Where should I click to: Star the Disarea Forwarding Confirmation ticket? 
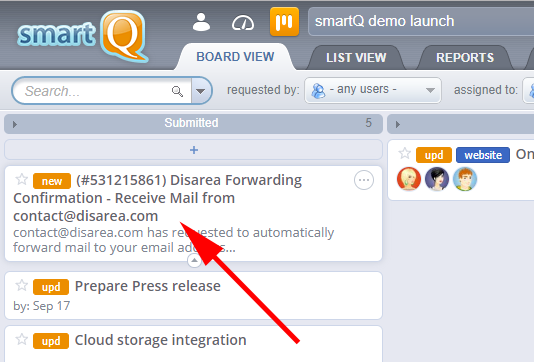(22, 179)
